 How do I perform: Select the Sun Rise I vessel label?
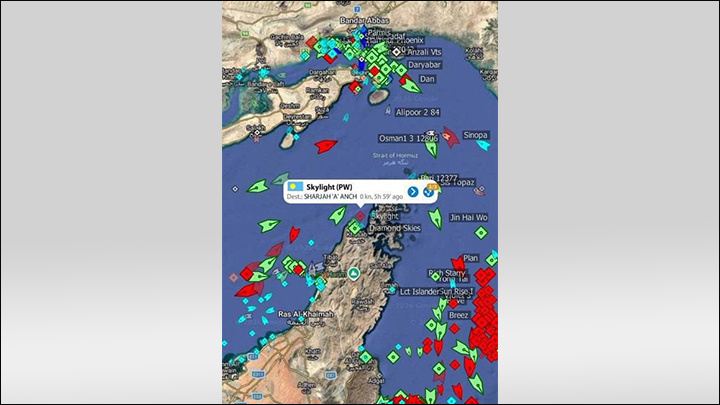[x=457, y=292]
